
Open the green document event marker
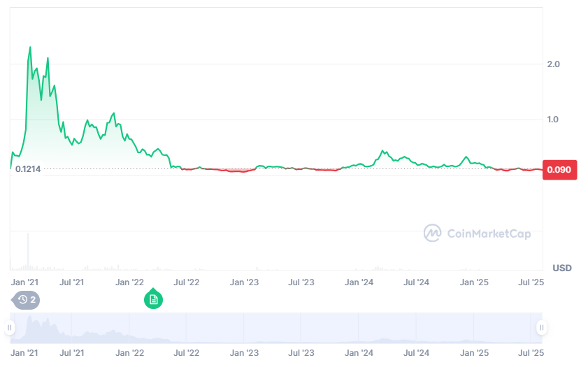click(154, 300)
